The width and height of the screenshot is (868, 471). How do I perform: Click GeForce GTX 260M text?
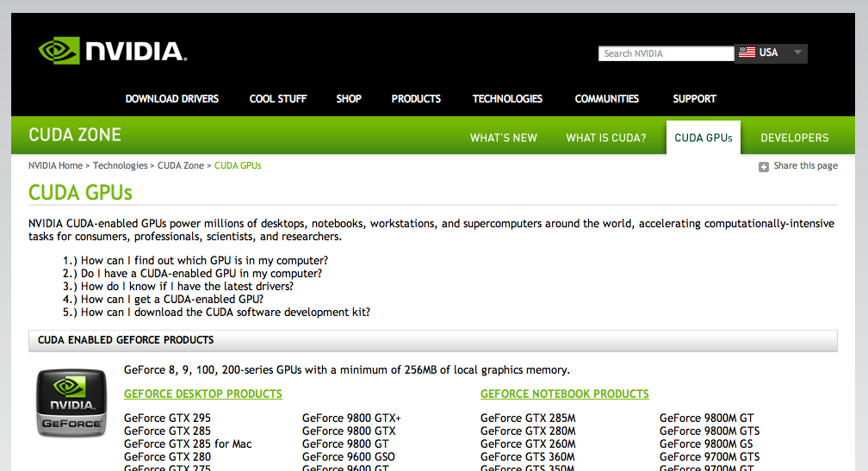click(x=528, y=444)
